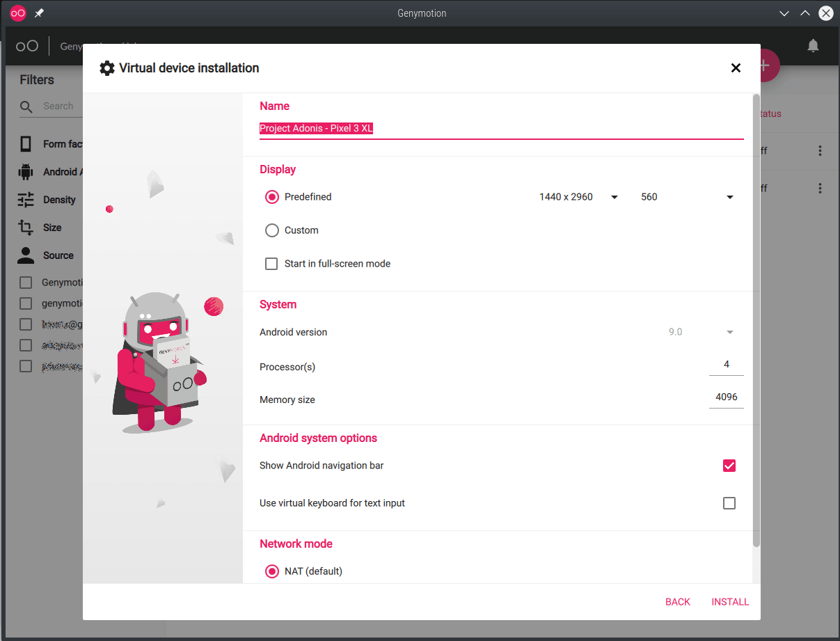Enable virtual keyboard for text input

729,503
